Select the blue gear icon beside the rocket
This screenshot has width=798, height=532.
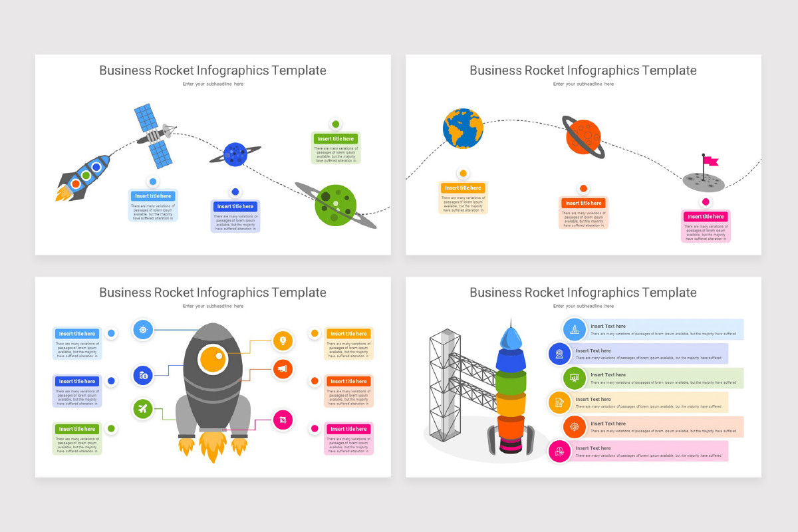coord(143,330)
